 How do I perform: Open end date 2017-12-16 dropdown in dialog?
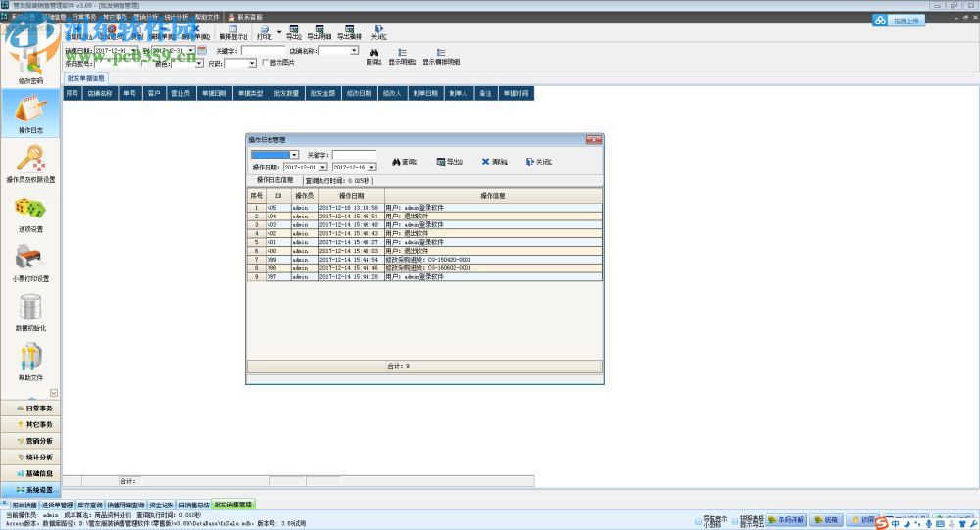[x=371, y=167]
